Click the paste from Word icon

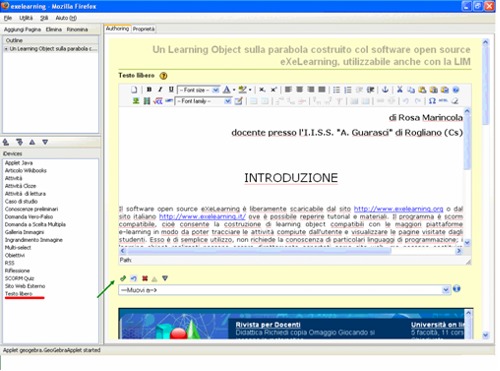pos(445,90)
